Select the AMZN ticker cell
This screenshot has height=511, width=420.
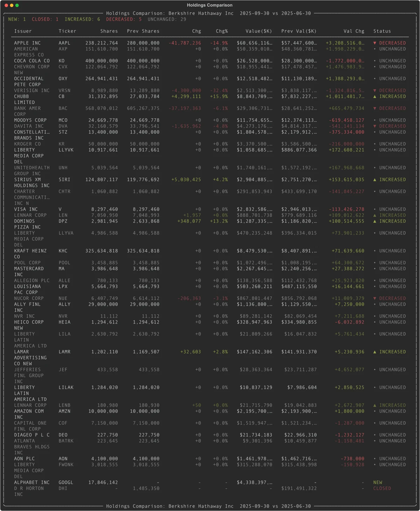tap(64, 412)
